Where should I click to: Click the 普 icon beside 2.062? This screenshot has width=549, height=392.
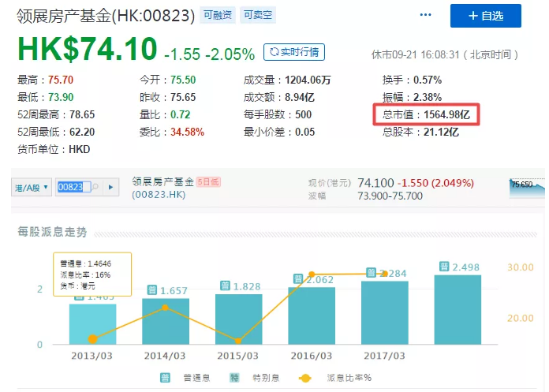[x=298, y=279]
